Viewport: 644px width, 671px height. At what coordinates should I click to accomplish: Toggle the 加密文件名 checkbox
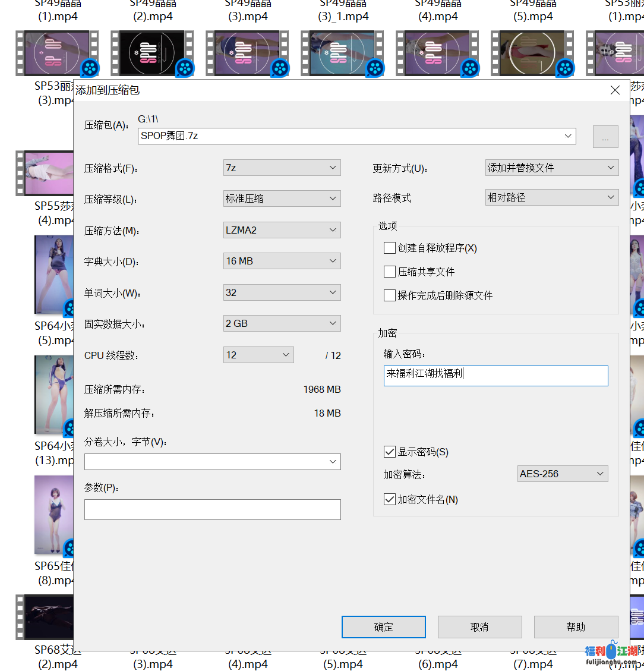[390, 500]
